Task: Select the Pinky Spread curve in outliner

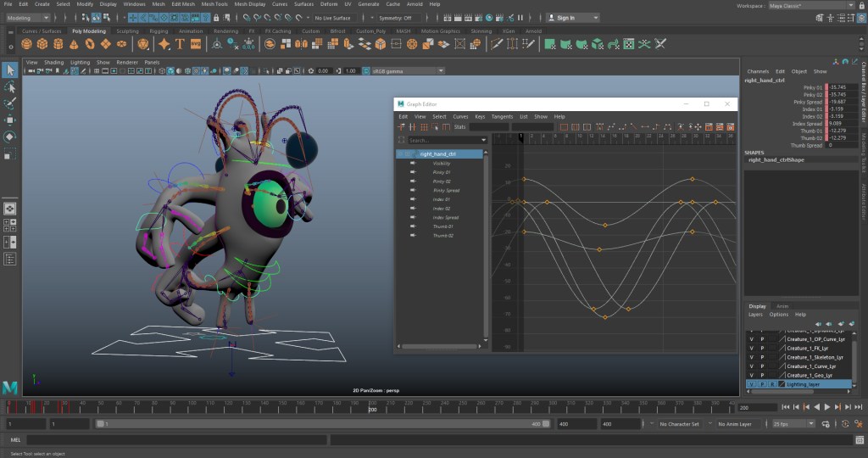Action: point(445,190)
